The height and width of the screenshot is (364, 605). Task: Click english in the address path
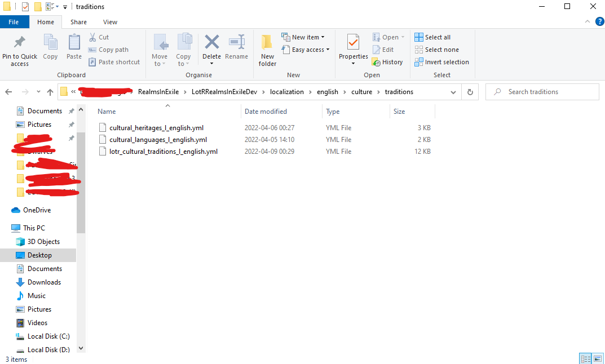coord(327,92)
